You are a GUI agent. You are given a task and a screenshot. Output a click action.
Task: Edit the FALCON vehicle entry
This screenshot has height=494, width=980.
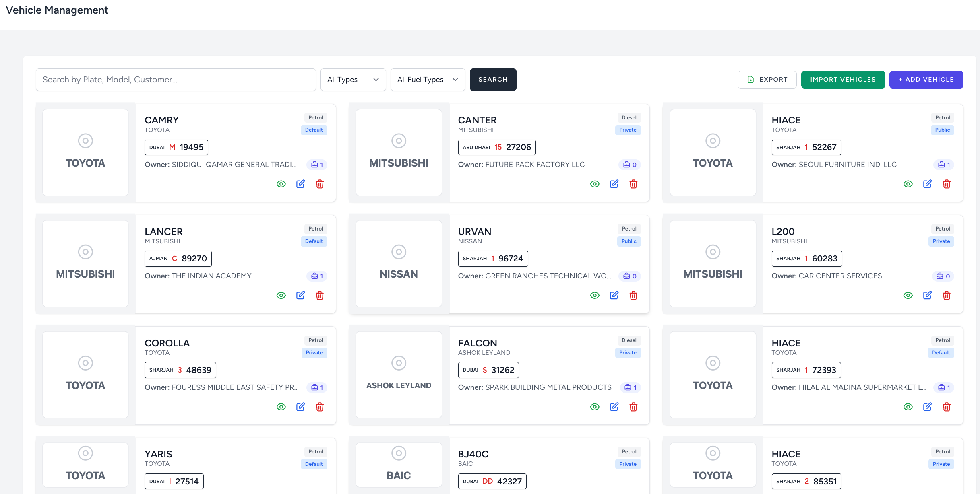pos(614,407)
